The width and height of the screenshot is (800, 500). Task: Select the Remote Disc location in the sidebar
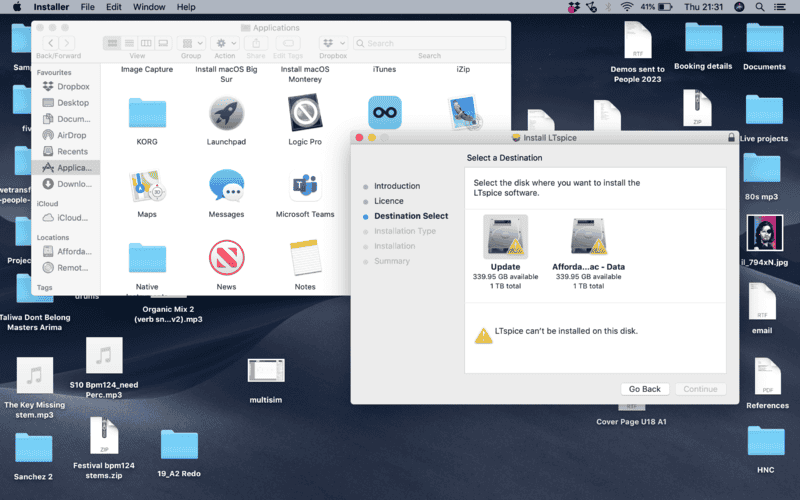(x=65, y=267)
